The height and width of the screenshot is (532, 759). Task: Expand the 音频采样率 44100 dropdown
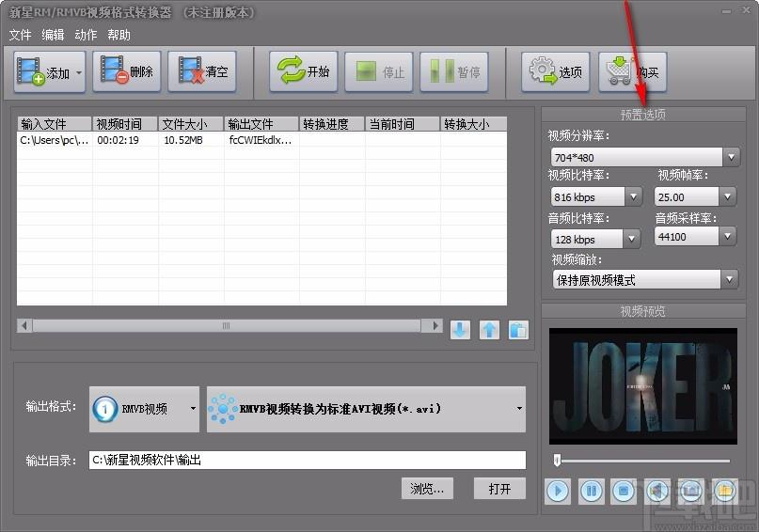tap(727, 237)
